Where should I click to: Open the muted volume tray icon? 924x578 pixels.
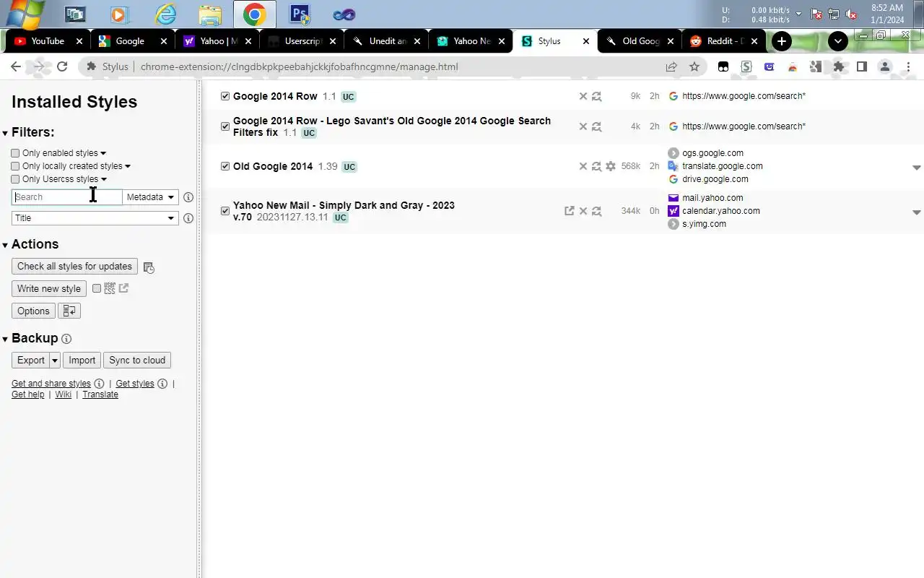click(x=850, y=14)
